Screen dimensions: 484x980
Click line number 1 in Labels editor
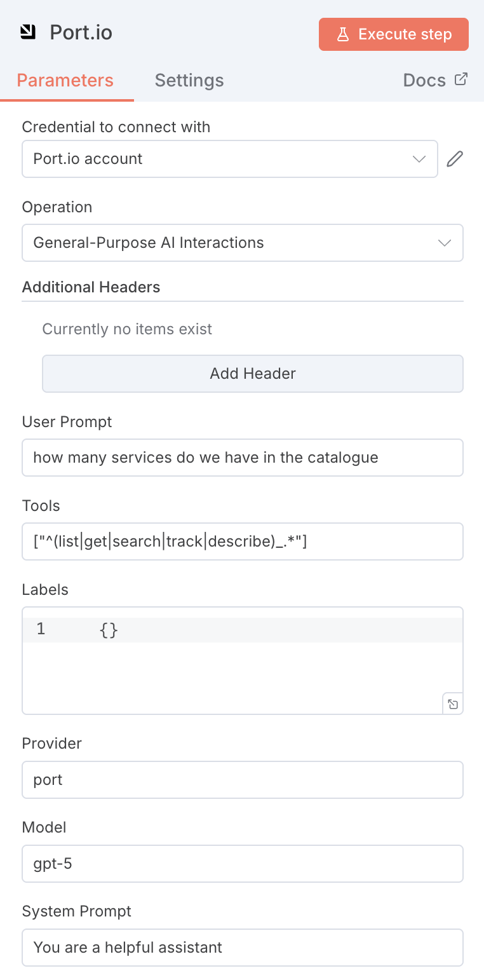41,630
